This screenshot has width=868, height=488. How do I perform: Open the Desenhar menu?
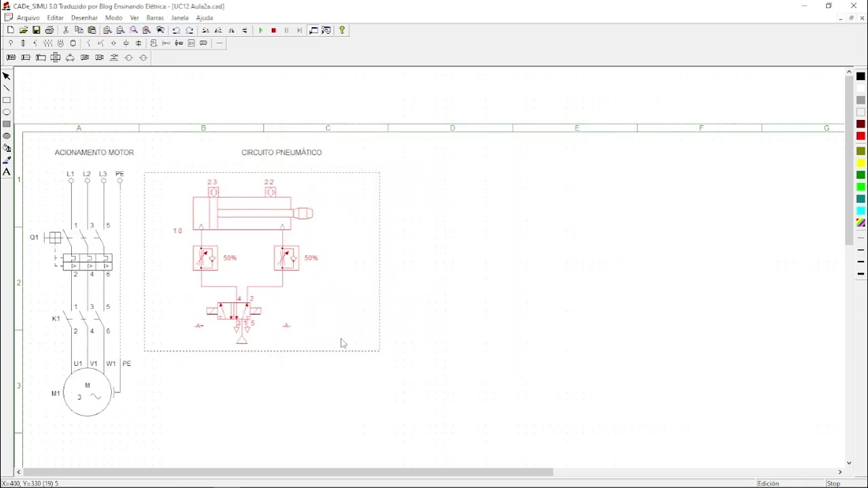click(x=84, y=18)
